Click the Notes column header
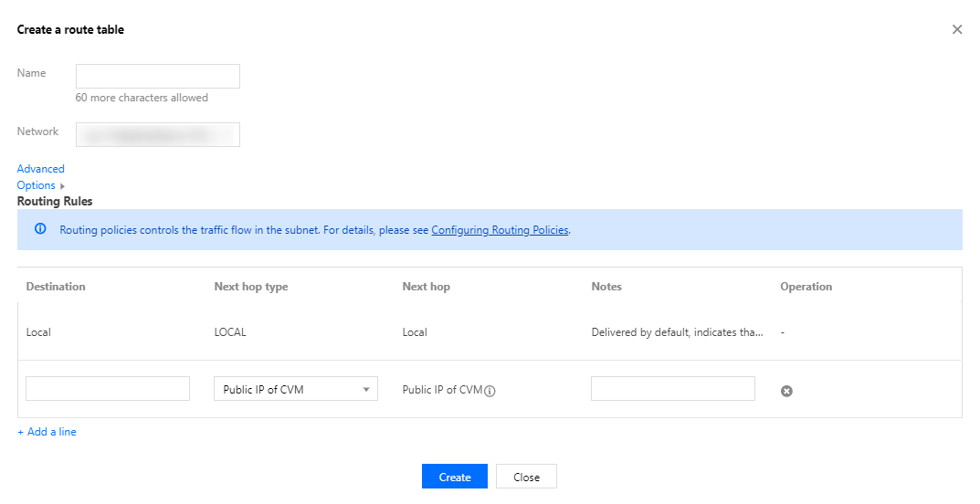Image resolution: width=980 pixels, height=504 pixels. coord(606,287)
